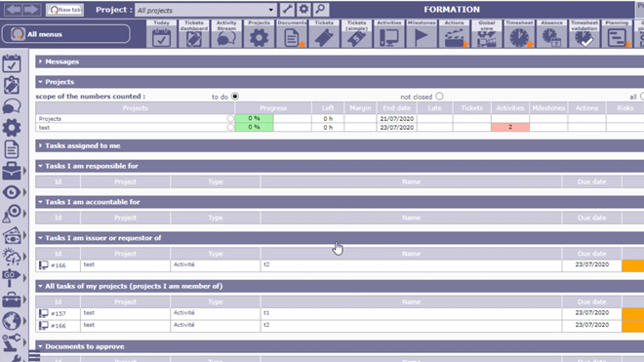Open the Documents toolbar icon
Image resolution: width=644 pixels, height=362 pixels.
click(x=292, y=34)
